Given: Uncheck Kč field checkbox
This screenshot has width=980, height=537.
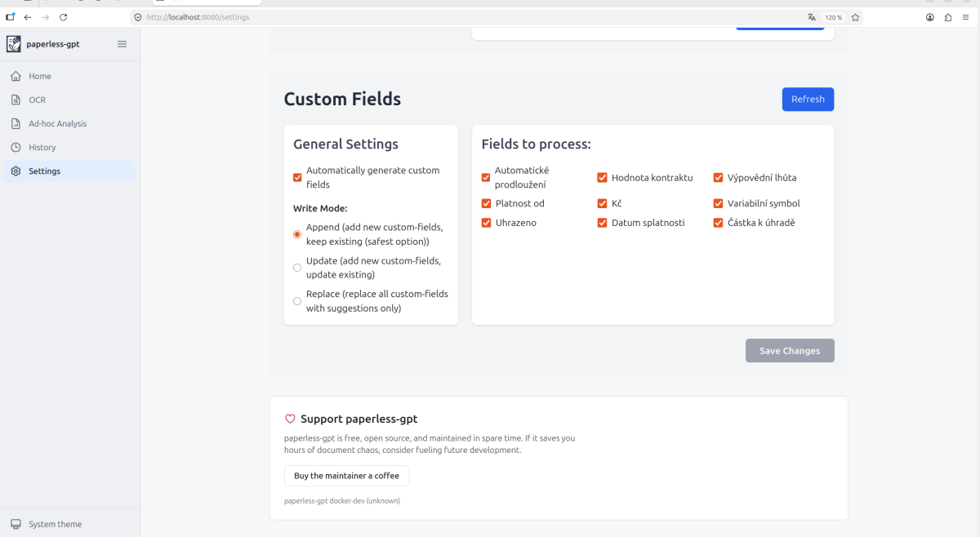Looking at the screenshot, I should [603, 203].
